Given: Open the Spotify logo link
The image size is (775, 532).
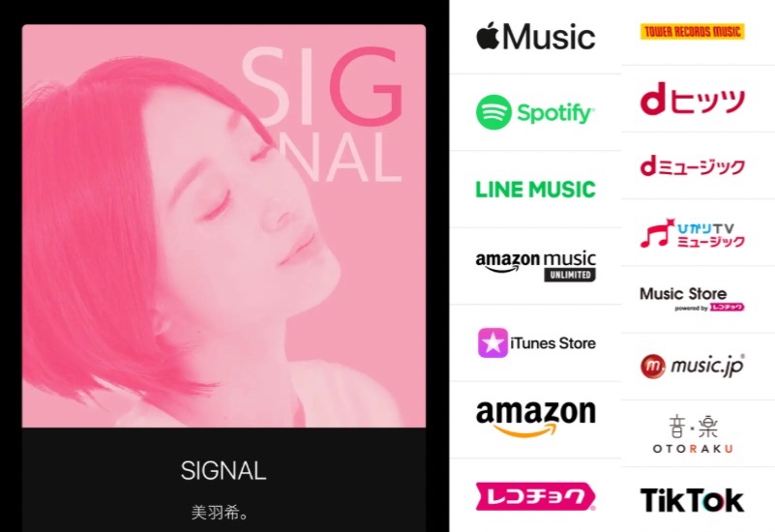Looking at the screenshot, I should tap(535, 112).
